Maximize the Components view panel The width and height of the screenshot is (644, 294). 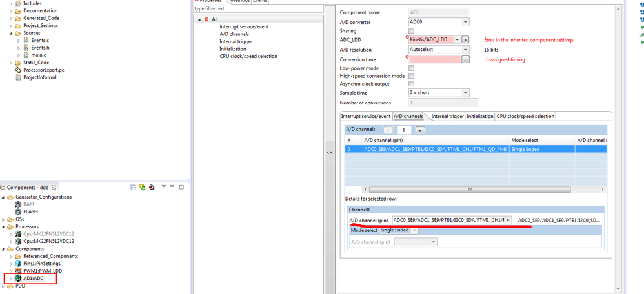pyautogui.click(x=181, y=187)
